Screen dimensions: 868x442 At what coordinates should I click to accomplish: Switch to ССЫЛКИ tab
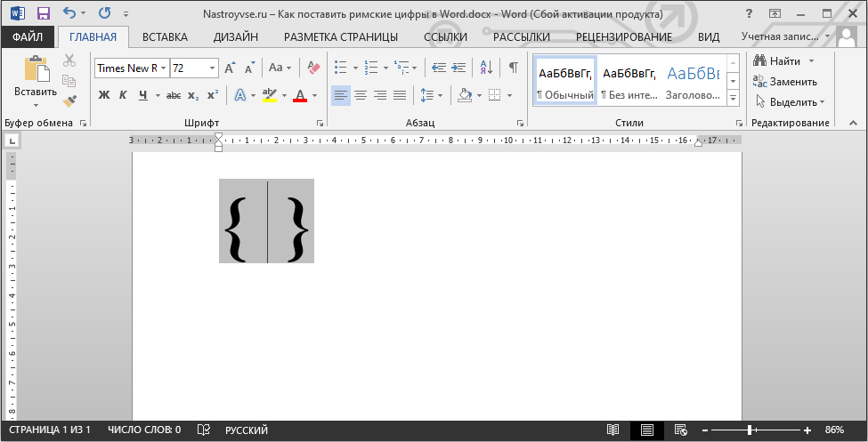(x=446, y=37)
